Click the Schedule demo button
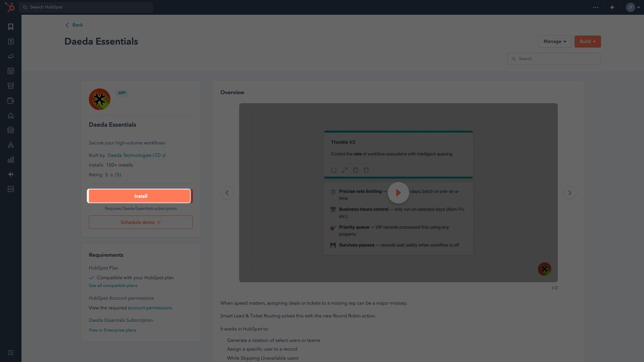Viewport: 644px width, 362px height. point(140,222)
